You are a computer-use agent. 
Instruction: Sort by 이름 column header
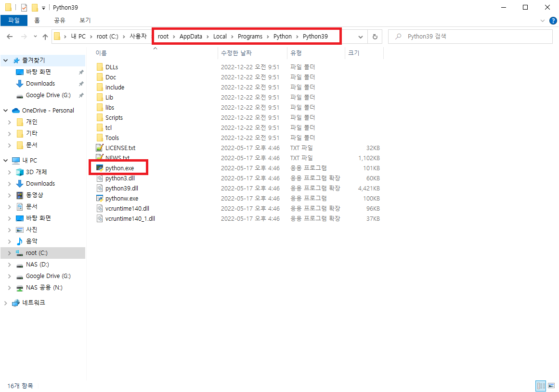point(101,53)
